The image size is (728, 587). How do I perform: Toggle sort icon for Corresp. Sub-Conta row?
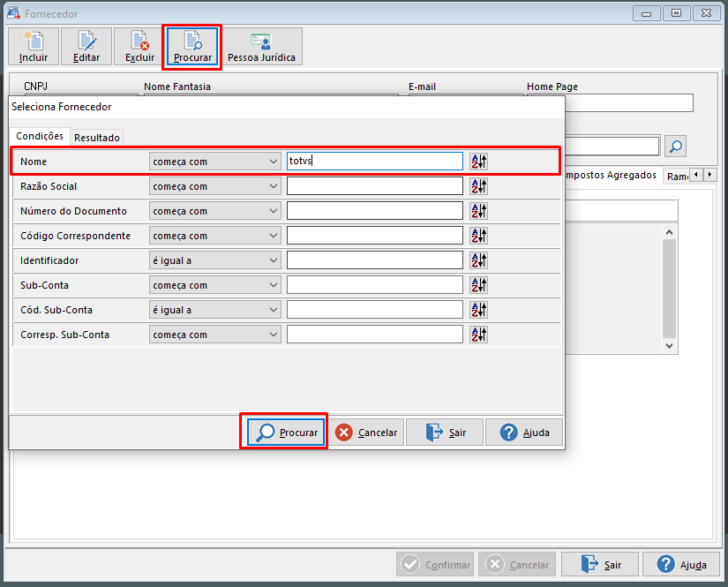(x=478, y=335)
